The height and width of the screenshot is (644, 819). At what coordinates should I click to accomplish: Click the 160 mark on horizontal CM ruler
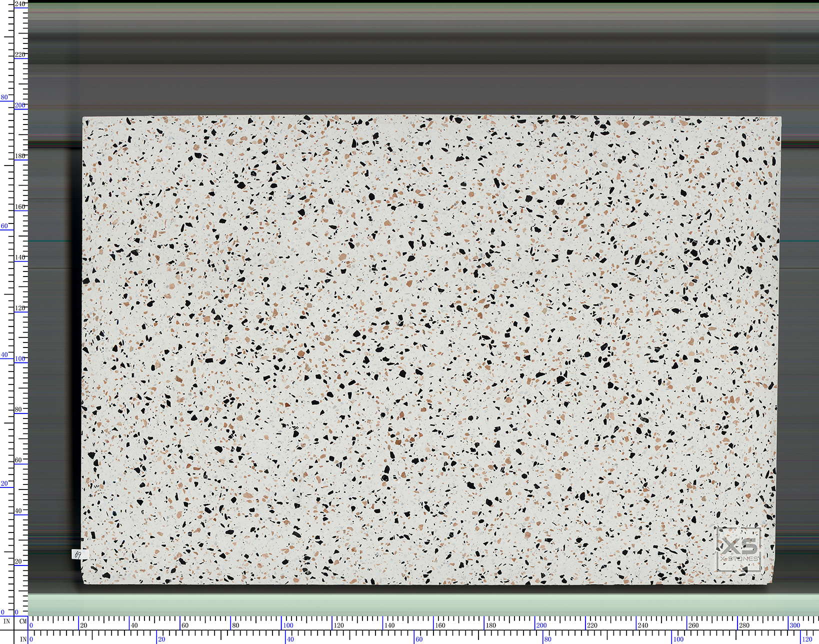pyautogui.click(x=440, y=625)
